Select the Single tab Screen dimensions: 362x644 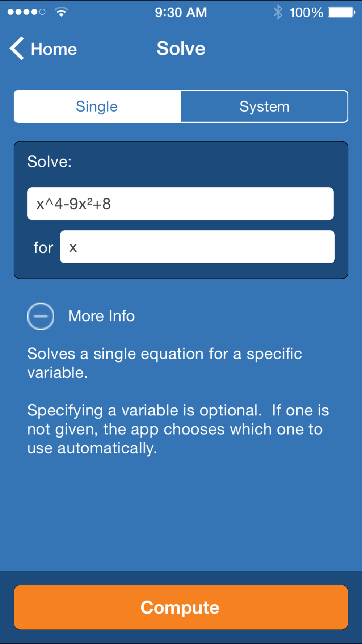click(97, 106)
